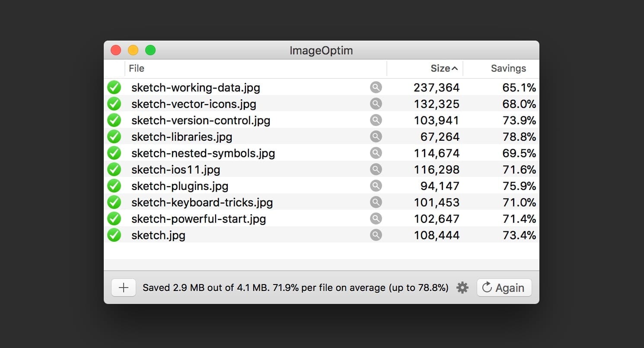Click the green checkmark next to sketch-vector-icons.jpg
This screenshot has height=348, width=644.
pos(114,103)
